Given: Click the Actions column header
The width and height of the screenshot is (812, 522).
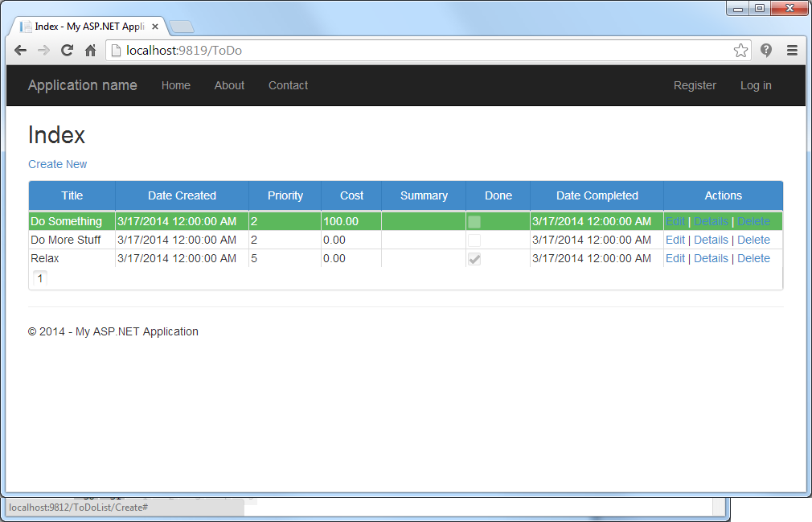Looking at the screenshot, I should pyautogui.click(x=723, y=195).
